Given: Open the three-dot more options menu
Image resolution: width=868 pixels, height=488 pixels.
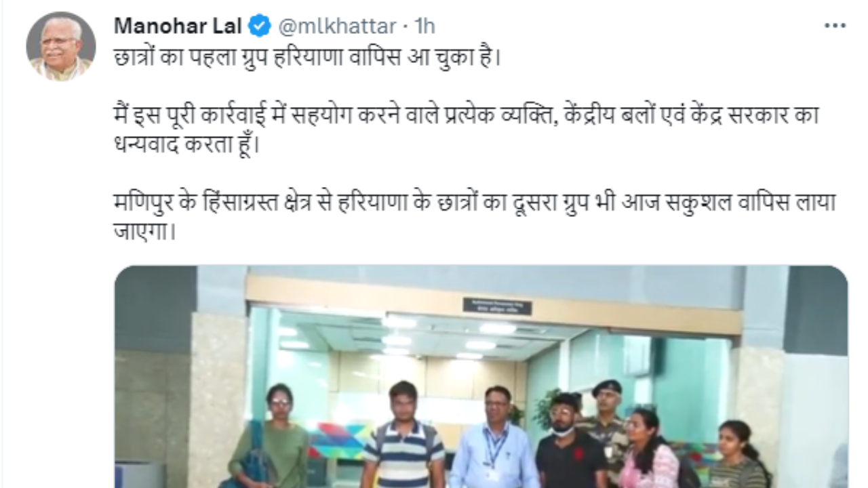Looking at the screenshot, I should (x=835, y=26).
